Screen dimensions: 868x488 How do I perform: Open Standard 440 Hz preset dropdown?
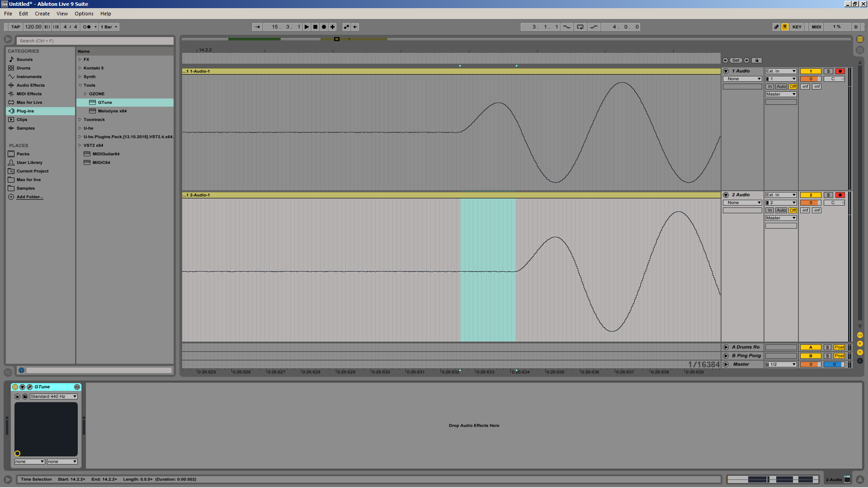pyautogui.click(x=53, y=397)
